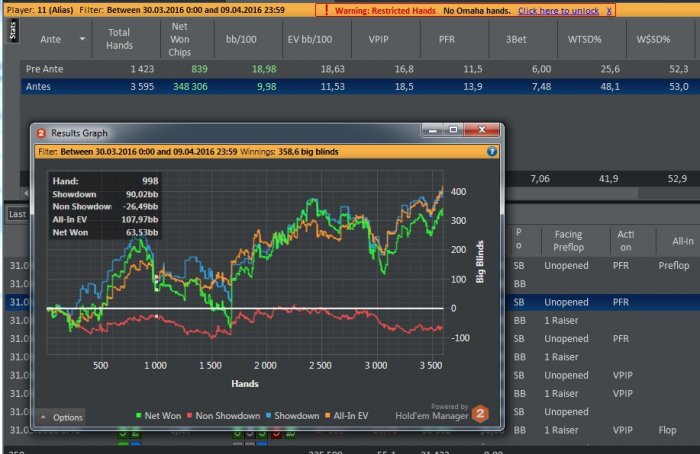Click the All-In column header in hands list

coord(683,242)
